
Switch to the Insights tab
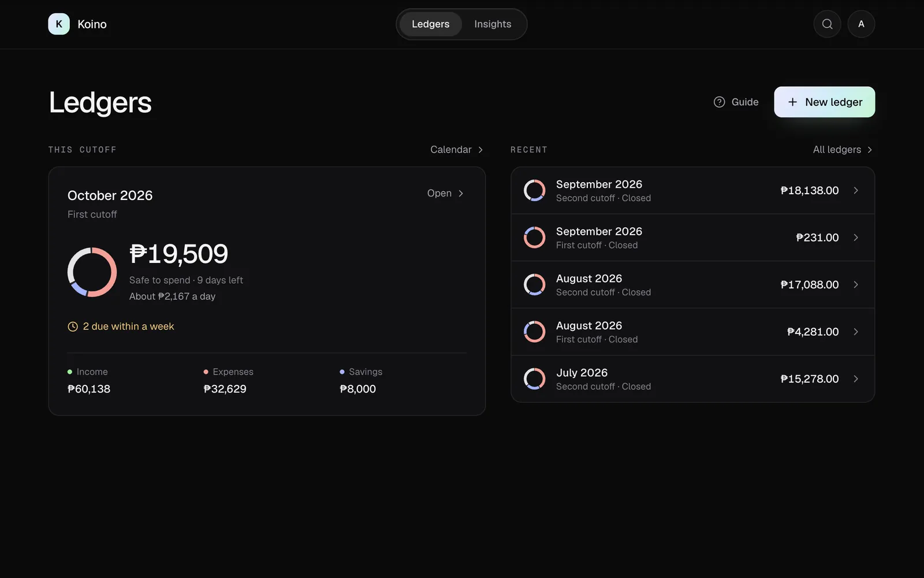tap(493, 24)
